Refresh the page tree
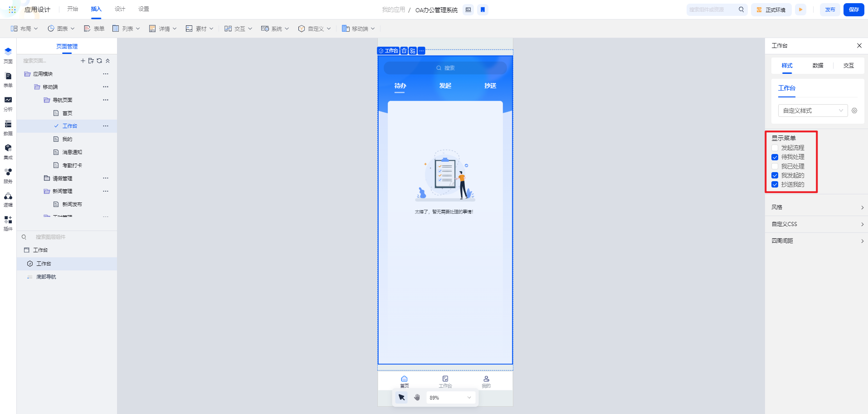The width and height of the screenshot is (868, 414). [x=99, y=61]
